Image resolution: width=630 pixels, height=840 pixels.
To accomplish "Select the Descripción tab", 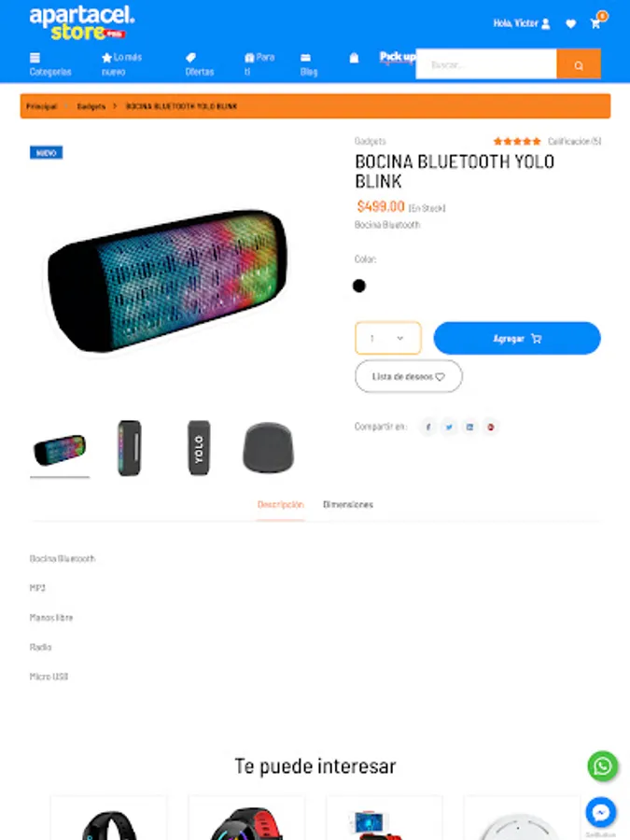I will (x=280, y=505).
